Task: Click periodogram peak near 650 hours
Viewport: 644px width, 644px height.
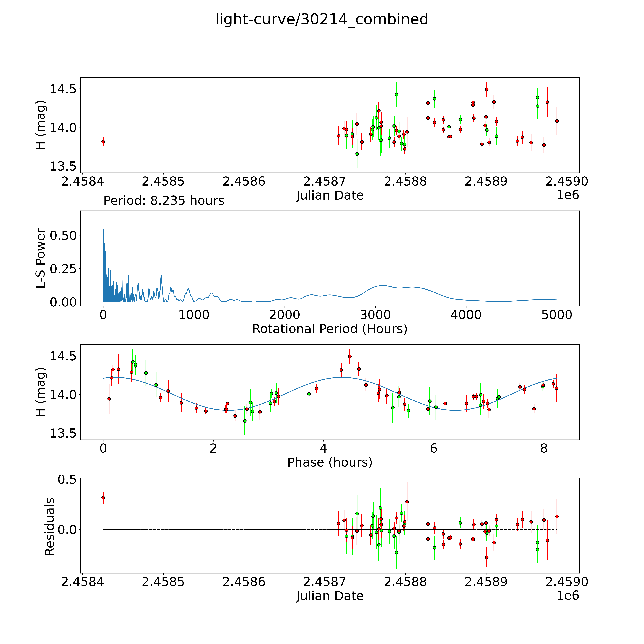Action: [x=161, y=275]
